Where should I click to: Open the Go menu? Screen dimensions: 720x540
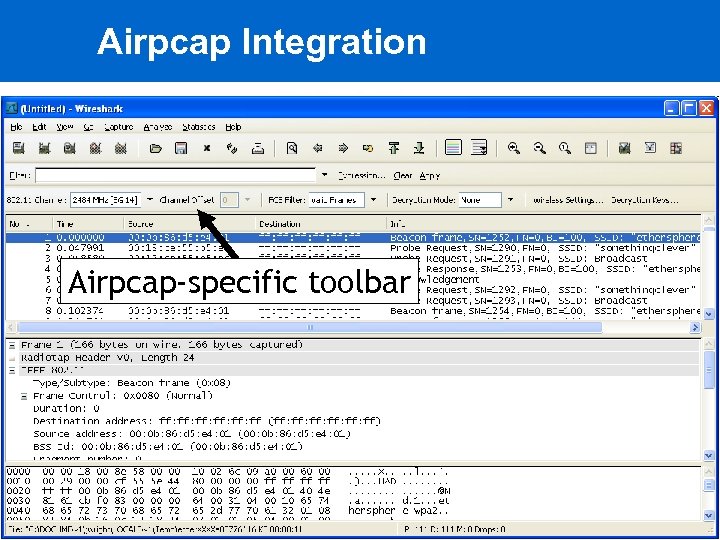pyautogui.click(x=89, y=127)
